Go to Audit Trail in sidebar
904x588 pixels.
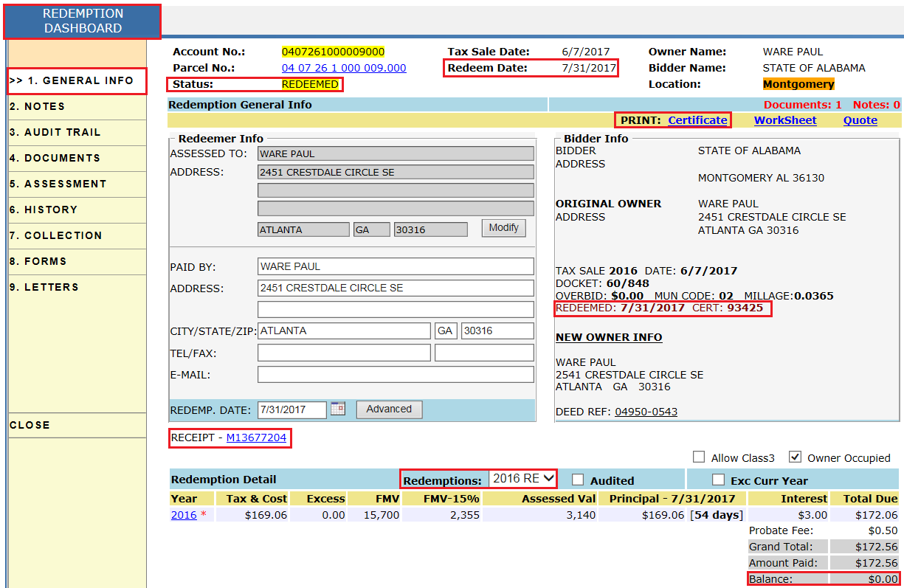55,132
